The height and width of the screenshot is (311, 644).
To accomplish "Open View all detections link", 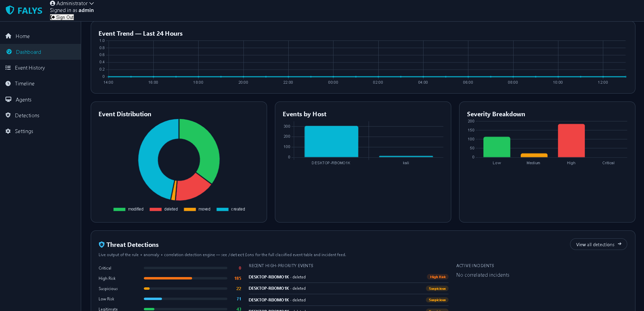I will click(x=598, y=244).
